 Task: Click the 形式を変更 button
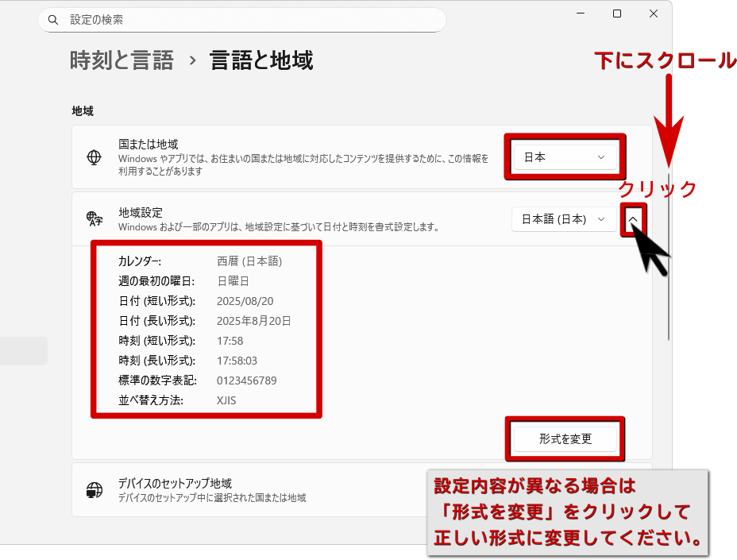565,438
